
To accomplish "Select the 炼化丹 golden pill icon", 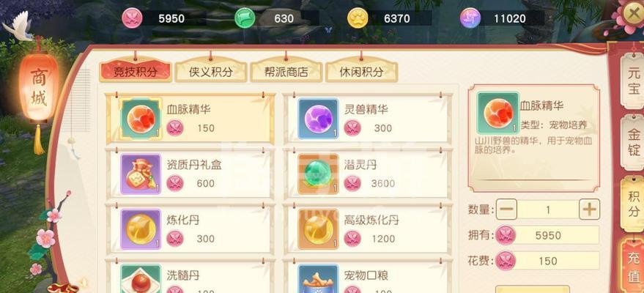I will (x=141, y=229).
